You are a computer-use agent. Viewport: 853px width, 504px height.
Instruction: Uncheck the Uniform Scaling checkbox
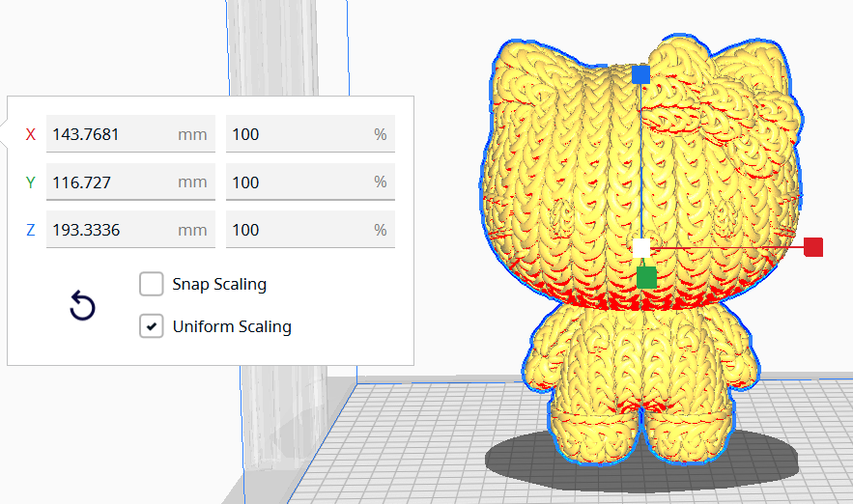click(152, 326)
